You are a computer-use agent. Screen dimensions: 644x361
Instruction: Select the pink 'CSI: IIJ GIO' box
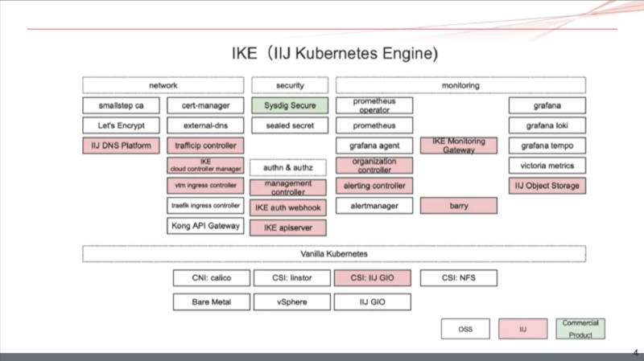pyautogui.click(x=373, y=277)
